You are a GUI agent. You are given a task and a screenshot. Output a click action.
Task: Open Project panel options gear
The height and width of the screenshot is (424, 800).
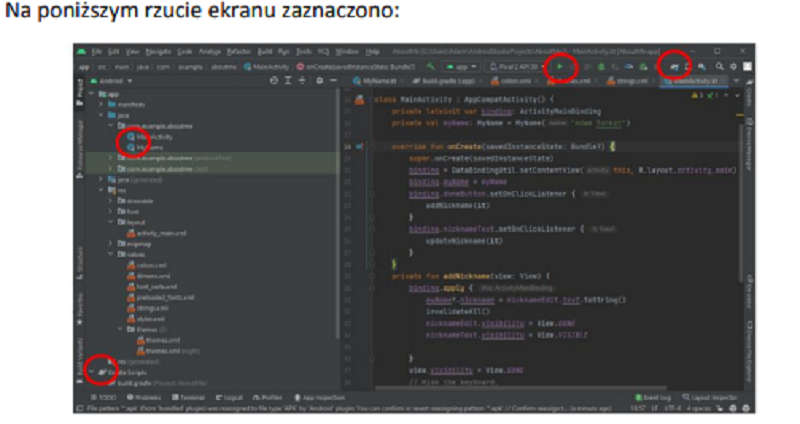[x=319, y=81]
